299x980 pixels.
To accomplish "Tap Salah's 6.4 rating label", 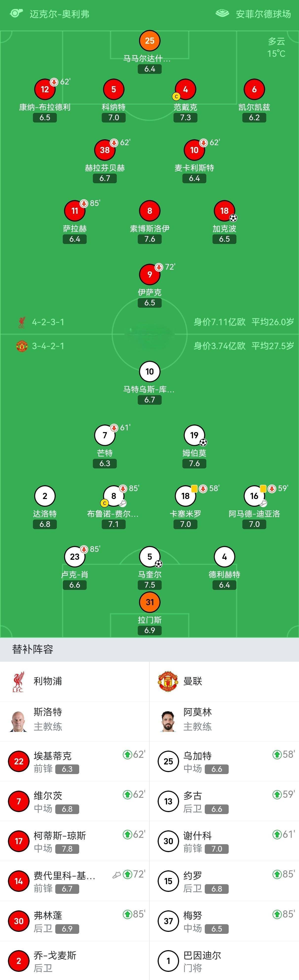I will [x=75, y=239].
